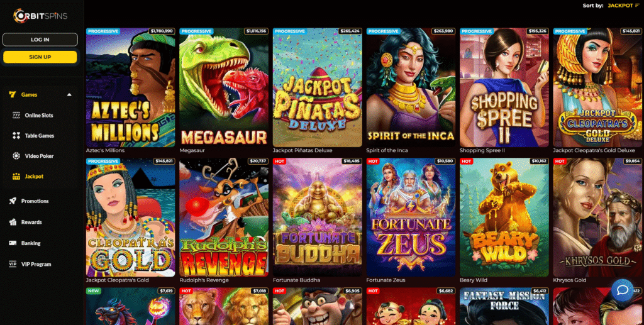The width and height of the screenshot is (644, 325).
Task: Click the LOG IN button
Action: point(40,40)
